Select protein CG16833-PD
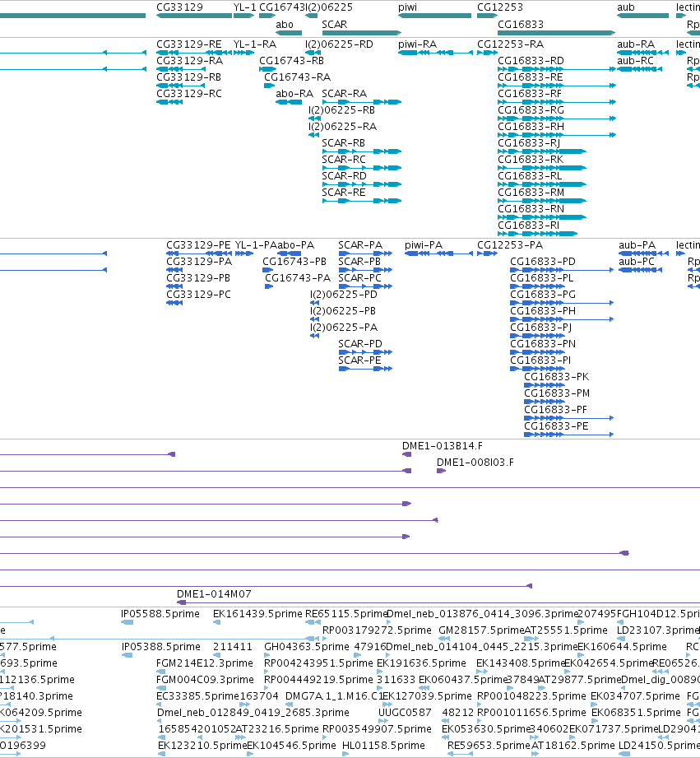Image resolution: width=700 pixels, height=758 pixels. (562, 270)
